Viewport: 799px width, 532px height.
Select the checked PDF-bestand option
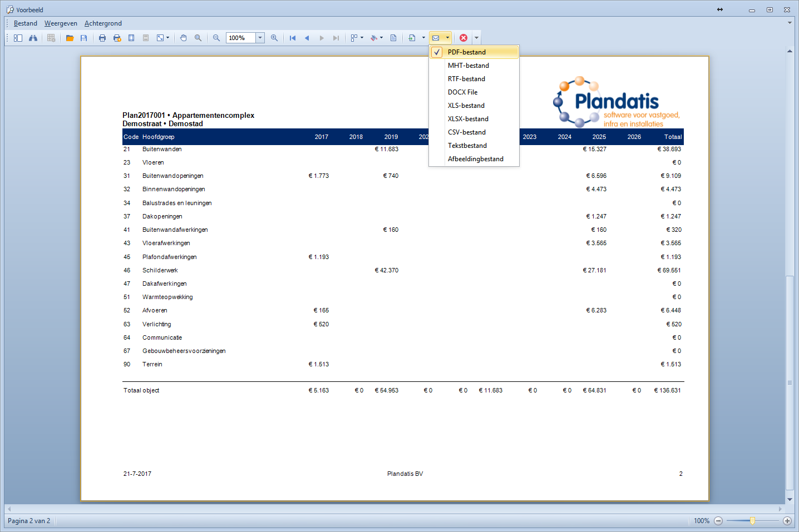(x=474, y=52)
